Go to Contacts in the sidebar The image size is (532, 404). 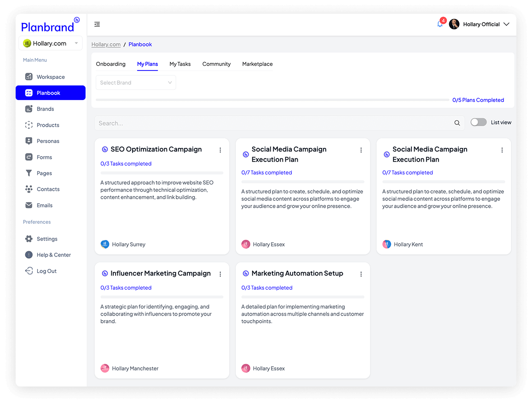[48, 189]
